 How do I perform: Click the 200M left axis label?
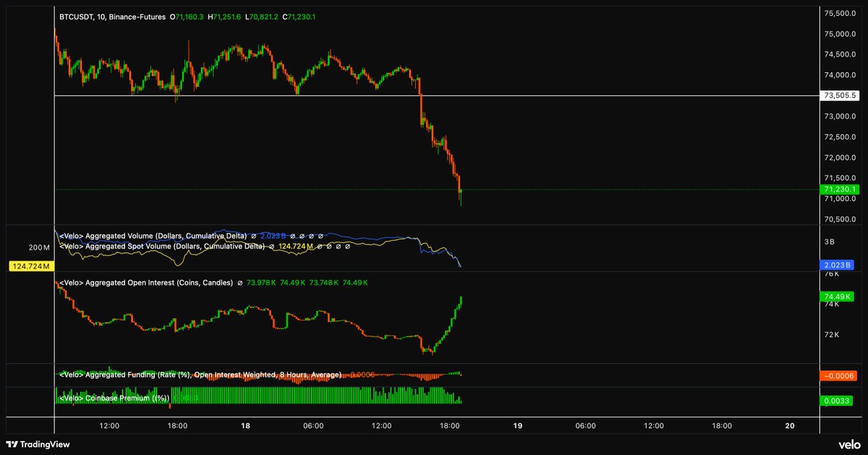coord(38,247)
